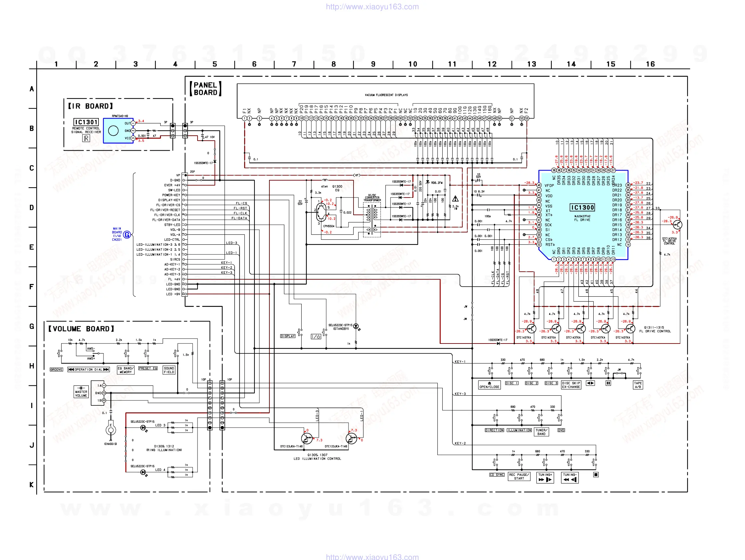This screenshot has height=560, width=745.
Task: Click the power I/⏻ key label
Action: [x=316, y=337]
